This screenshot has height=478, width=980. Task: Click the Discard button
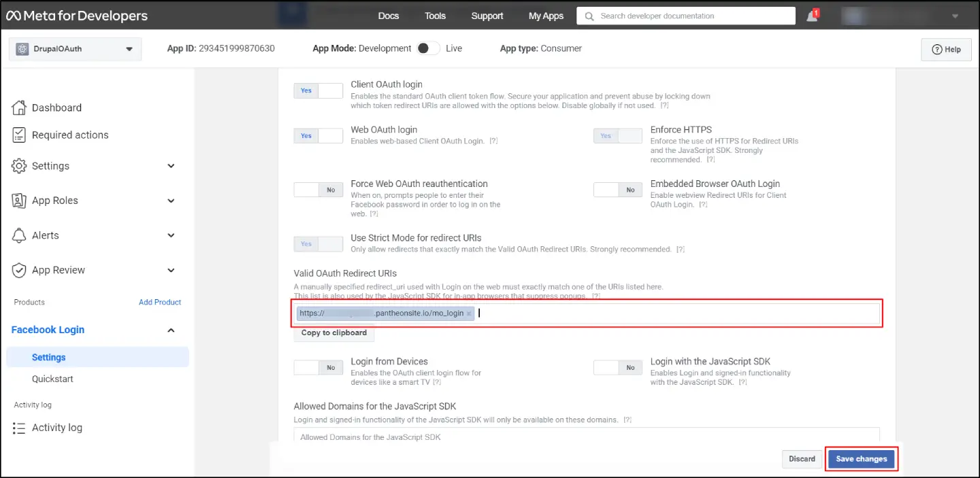(802, 459)
